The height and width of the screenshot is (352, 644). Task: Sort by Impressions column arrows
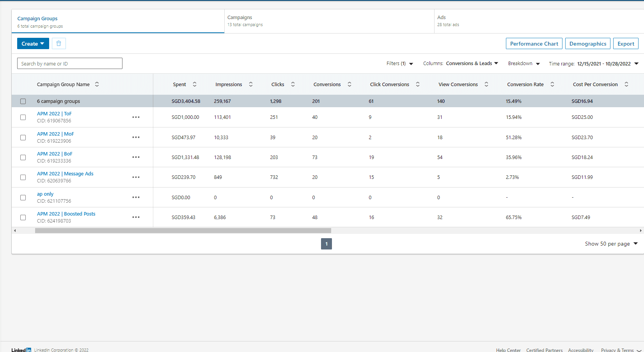(251, 84)
